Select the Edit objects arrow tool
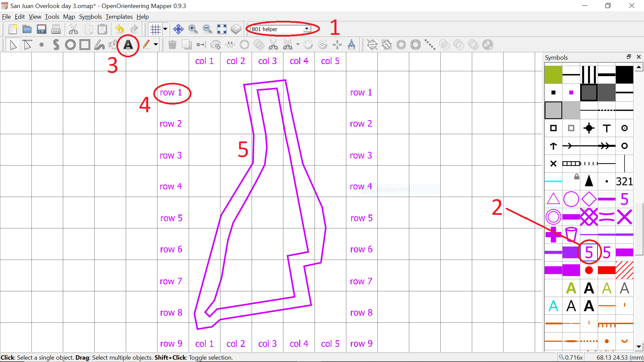 point(13,45)
